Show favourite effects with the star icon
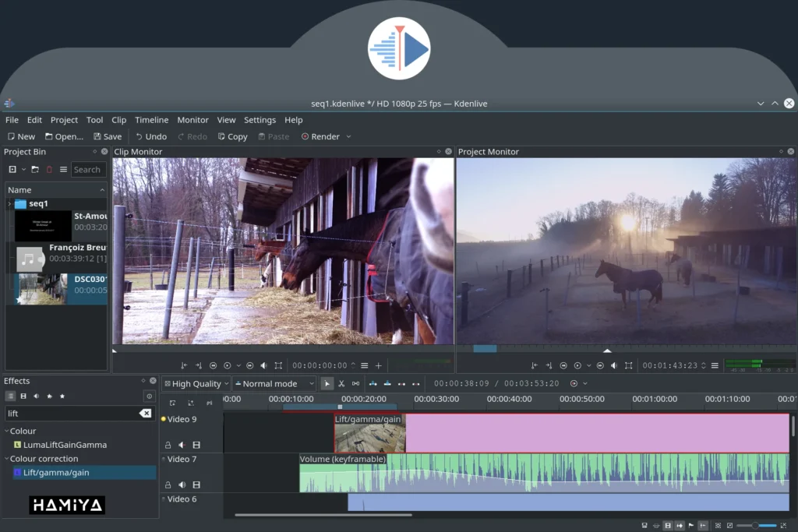 click(62, 396)
